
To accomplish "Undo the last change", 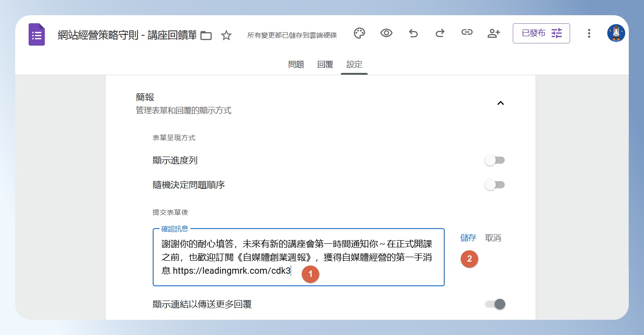I will (413, 33).
